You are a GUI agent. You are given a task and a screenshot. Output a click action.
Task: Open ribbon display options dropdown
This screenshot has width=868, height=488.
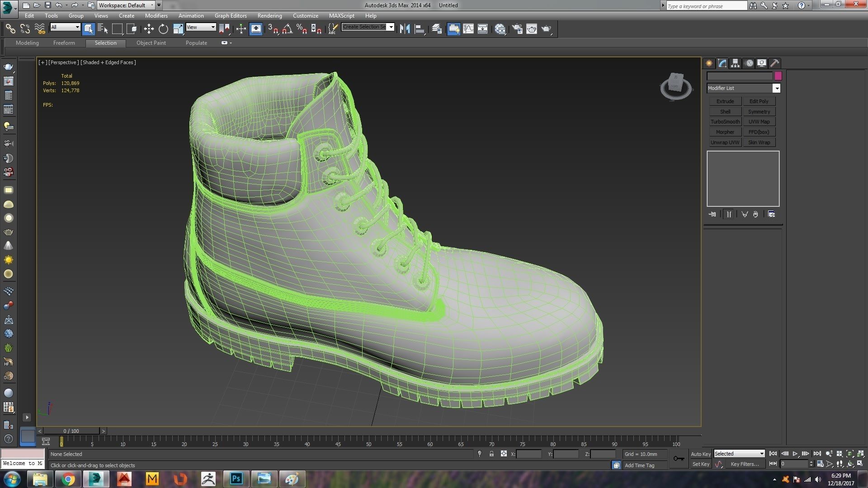(226, 43)
